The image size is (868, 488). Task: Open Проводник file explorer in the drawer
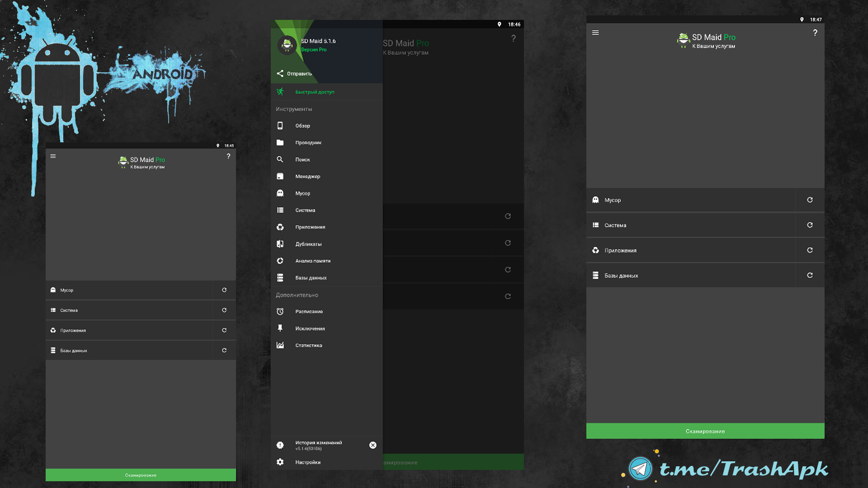pyautogui.click(x=308, y=142)
